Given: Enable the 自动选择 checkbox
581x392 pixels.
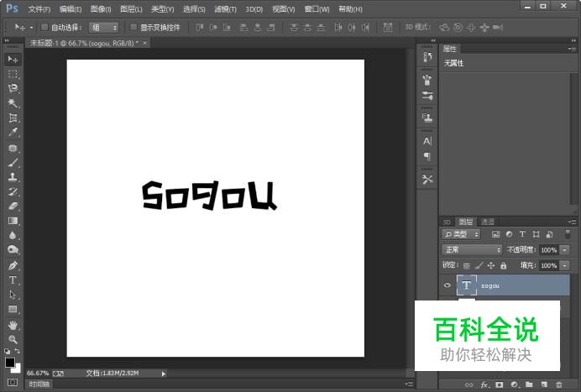Looking at the screenshot, I should (x=44, y=27).
